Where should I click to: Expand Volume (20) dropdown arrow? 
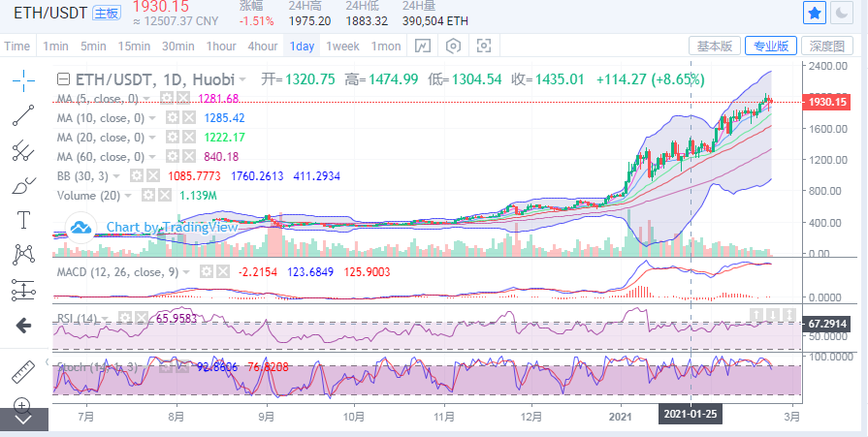[128, 196]
